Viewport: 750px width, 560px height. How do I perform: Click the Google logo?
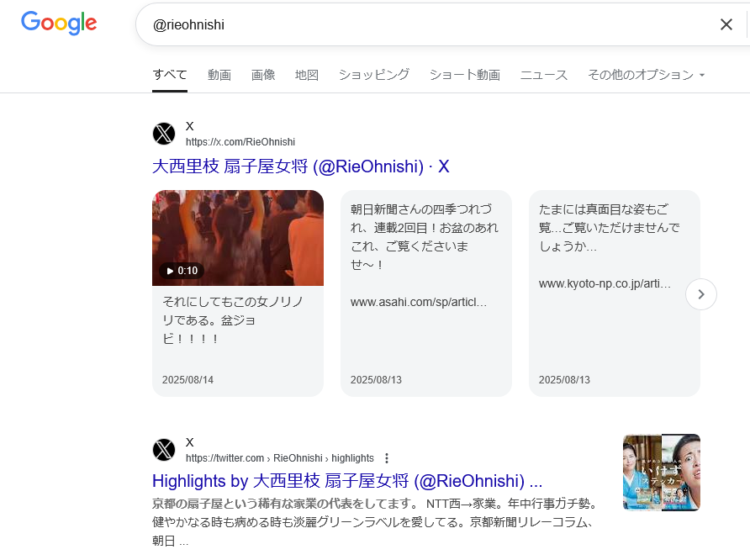pos(59,24)
